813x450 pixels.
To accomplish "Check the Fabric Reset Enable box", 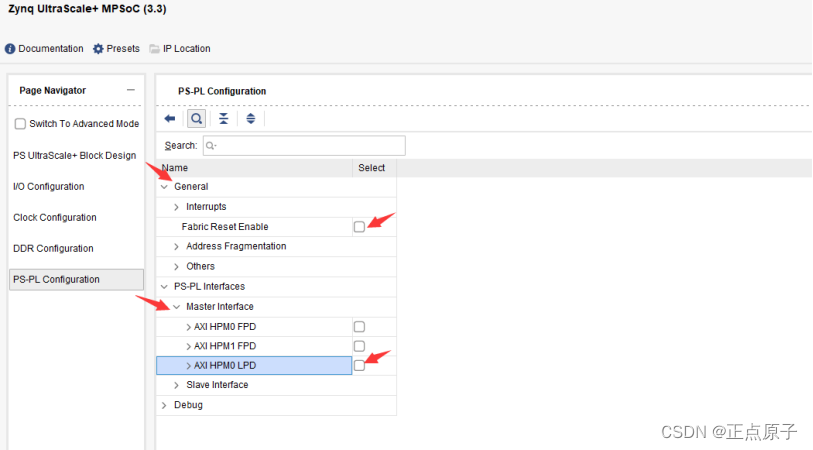I will [x=359, y=227].
